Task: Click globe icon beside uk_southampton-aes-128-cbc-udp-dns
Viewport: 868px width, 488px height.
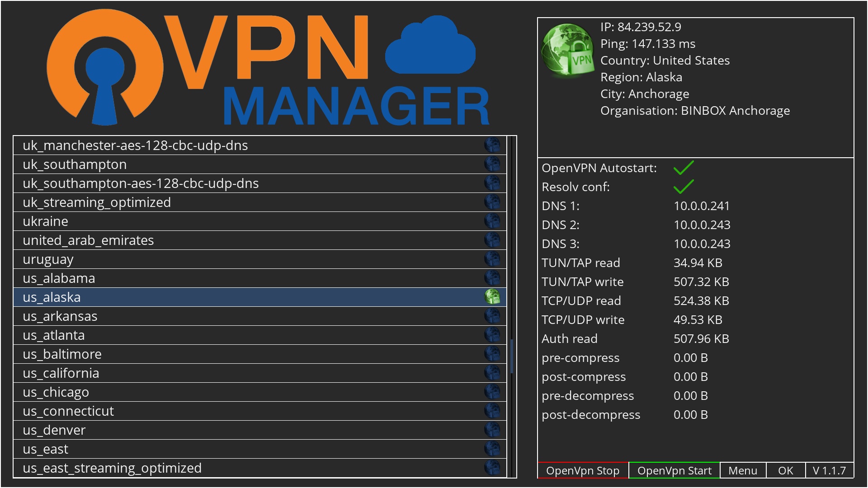Action: point(492,183)
